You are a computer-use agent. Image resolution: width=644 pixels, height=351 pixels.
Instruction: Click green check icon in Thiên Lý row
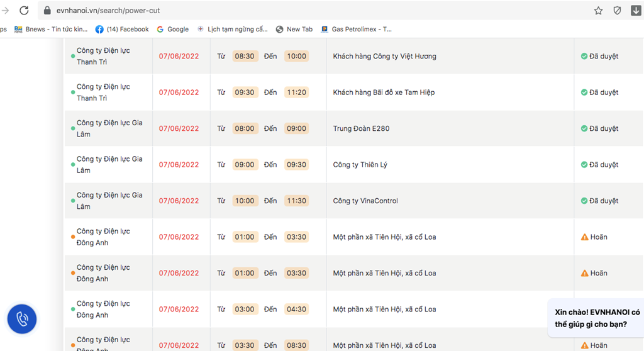584,165
